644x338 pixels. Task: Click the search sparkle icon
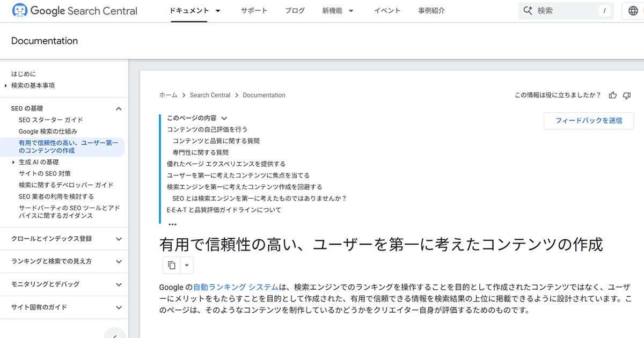tap(528, 11)
